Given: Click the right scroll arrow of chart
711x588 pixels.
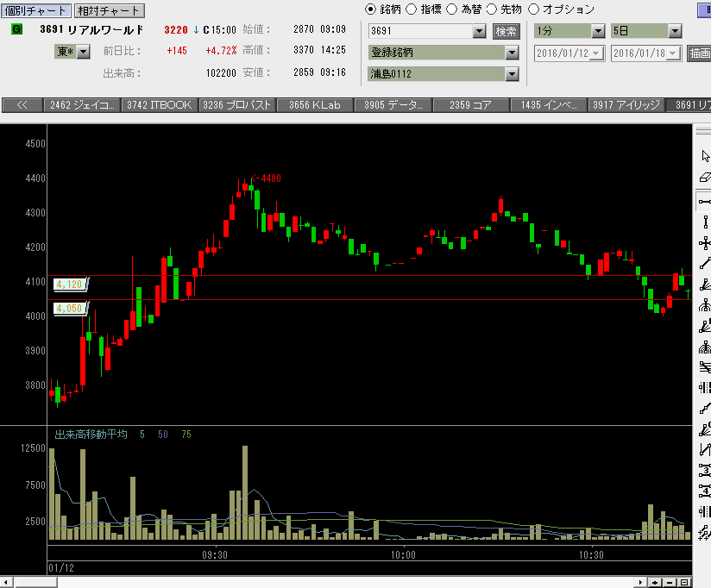Looking at the screenshot, I should [640, 583].
